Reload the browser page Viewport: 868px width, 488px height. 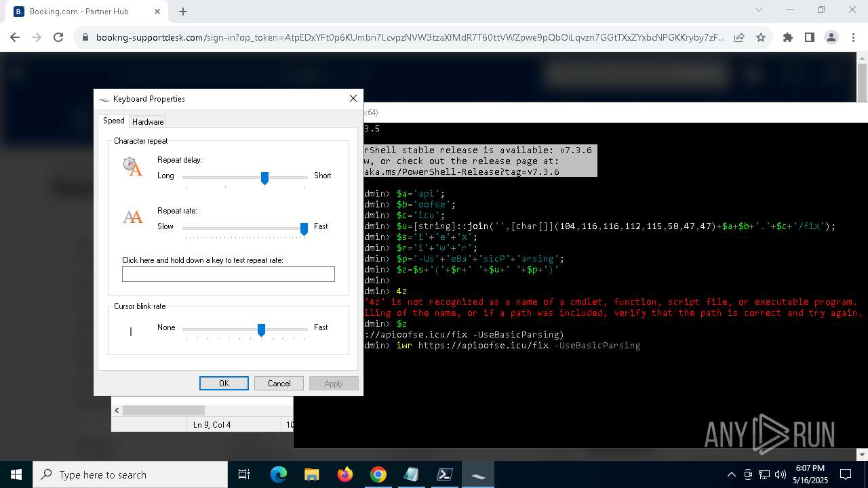(58, 38)
